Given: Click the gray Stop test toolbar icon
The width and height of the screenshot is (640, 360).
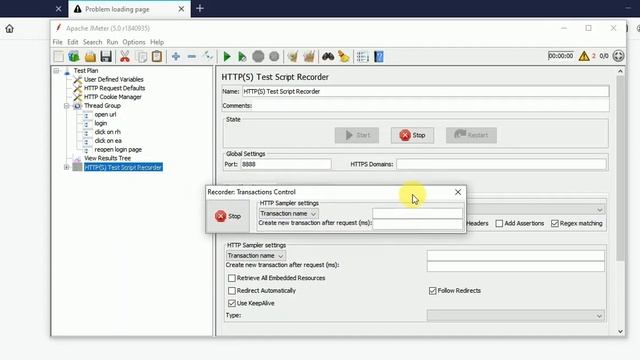Looking at the screenshot, I should 258,56.
